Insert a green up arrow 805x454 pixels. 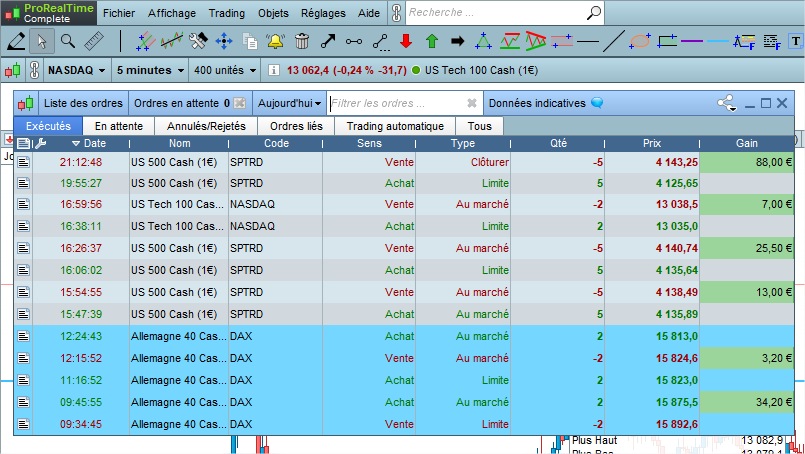click(x=432, y=41)
